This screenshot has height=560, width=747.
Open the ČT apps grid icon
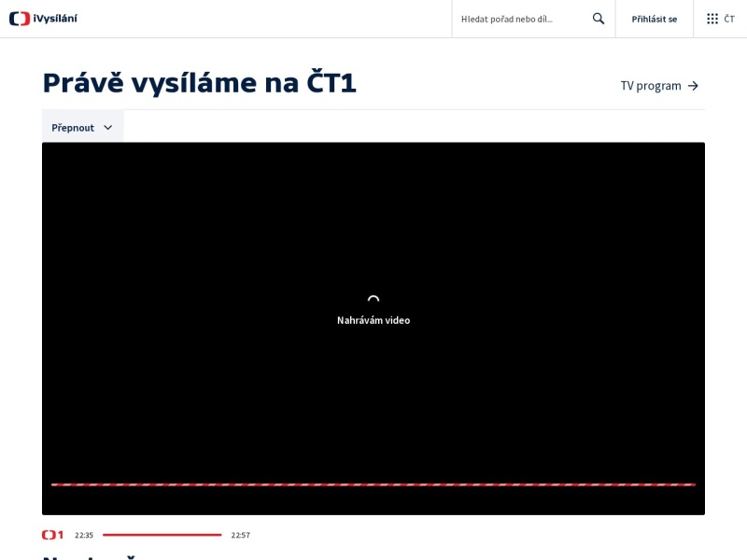(x=712, y=19)
